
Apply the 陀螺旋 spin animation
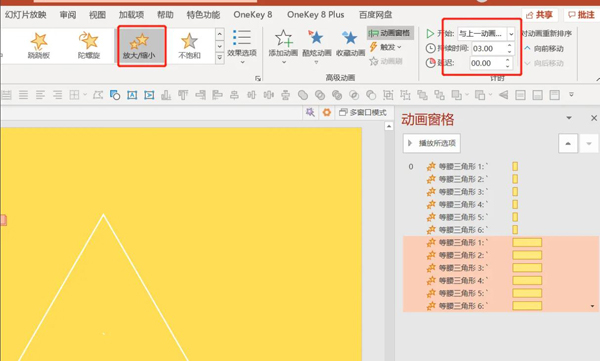click(x=89, y=46)
